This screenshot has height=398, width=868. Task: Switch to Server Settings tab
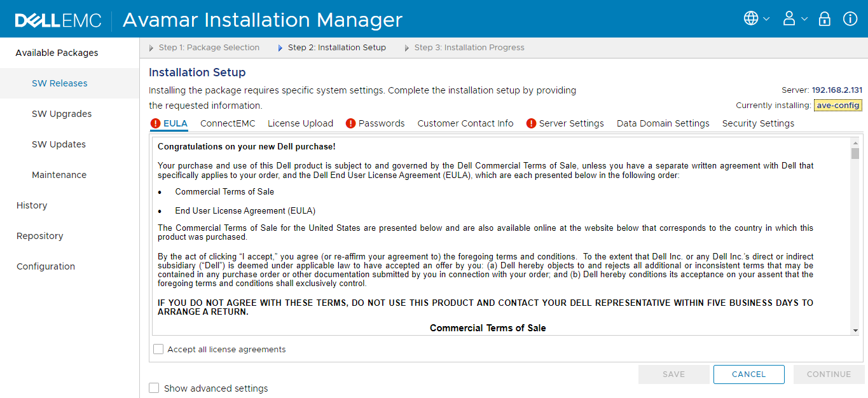pyautogui.click(x=572, y=123)
